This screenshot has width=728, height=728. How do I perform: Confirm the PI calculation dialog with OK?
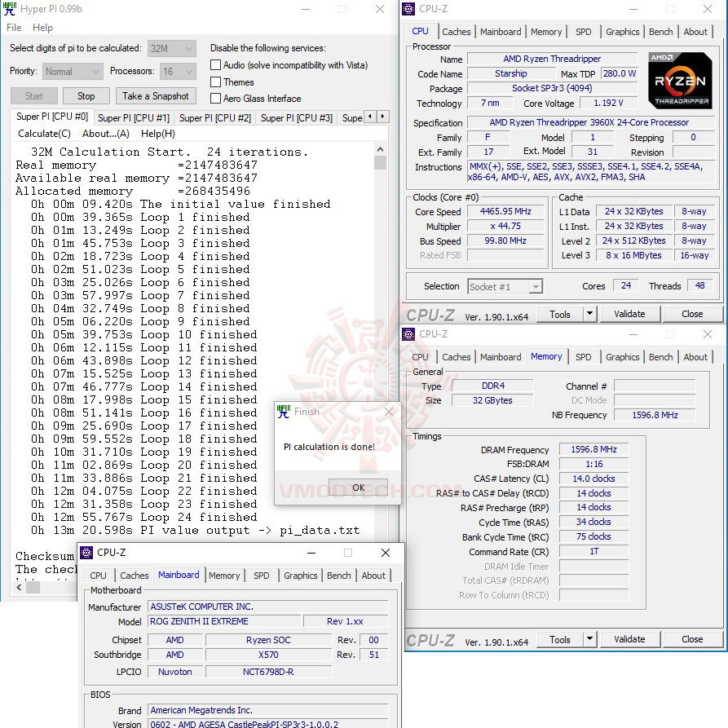click(x=359, y=488)
